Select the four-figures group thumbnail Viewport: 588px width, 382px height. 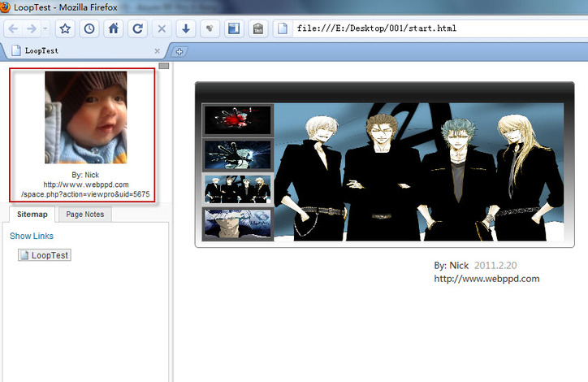pos(238,189)
